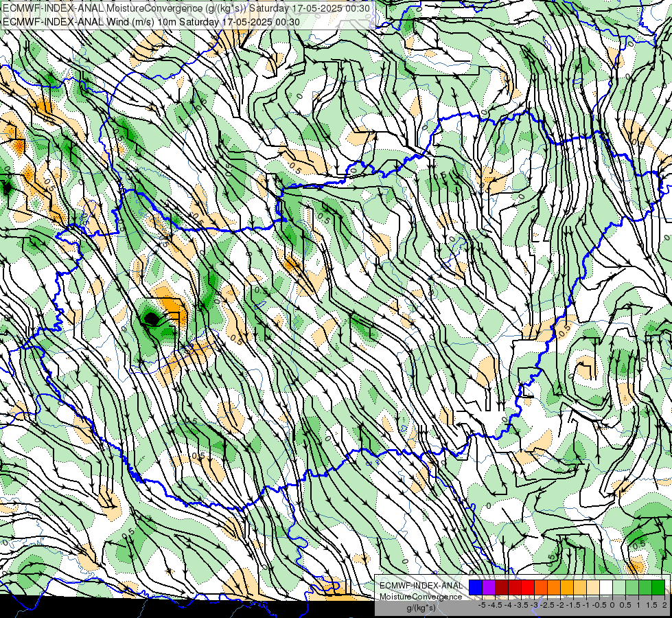
Task: Pick the red swatch between -4 and -3.5
Action: pyautogui.click(x=515, y=587)
